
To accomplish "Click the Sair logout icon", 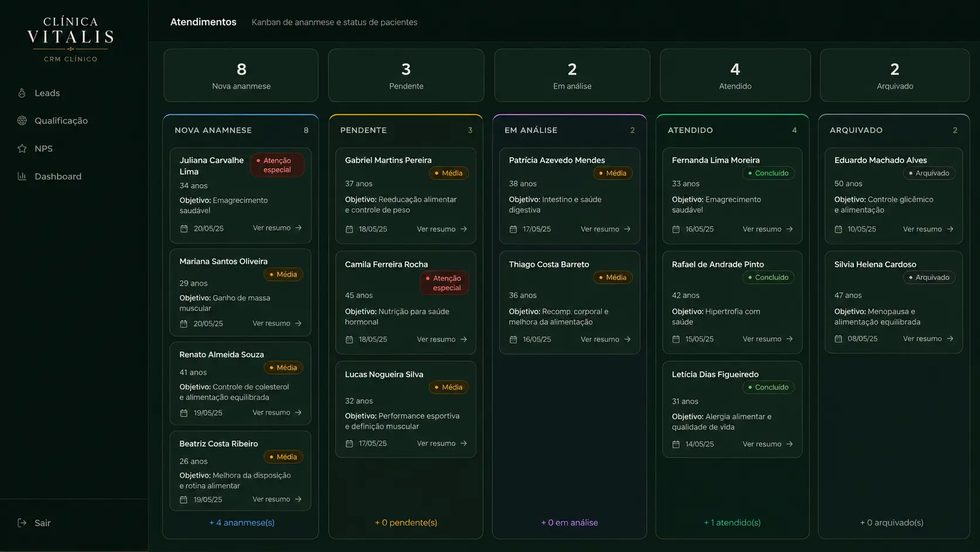I will click(x=22, y=523).
